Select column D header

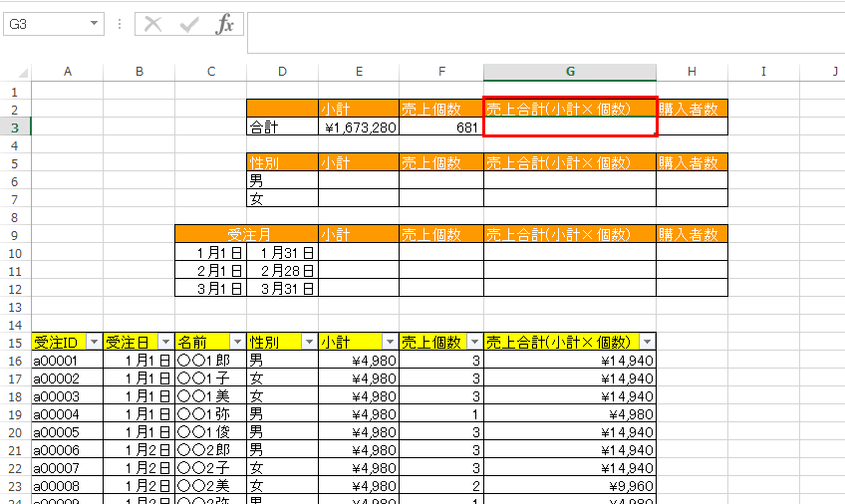(283, 72)
